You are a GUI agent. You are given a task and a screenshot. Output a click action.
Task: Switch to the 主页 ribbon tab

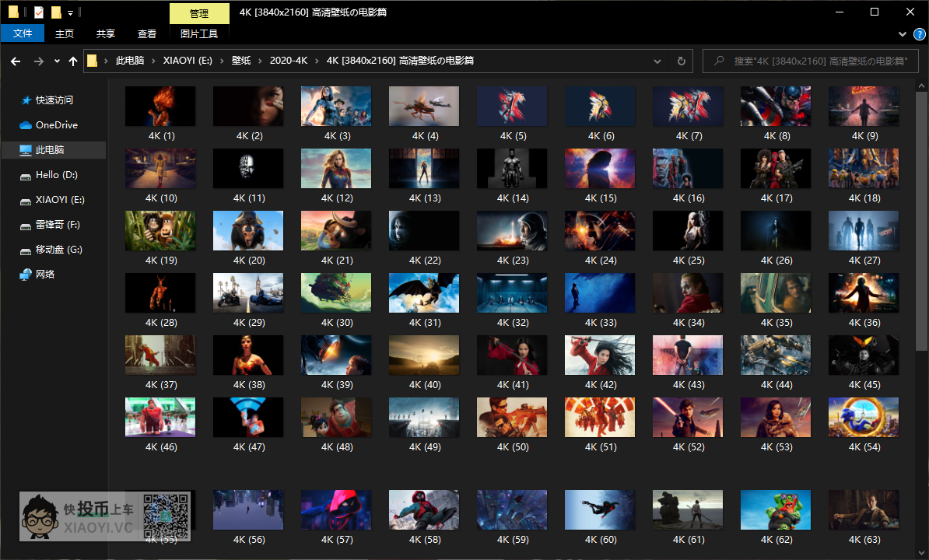[65, 33]
